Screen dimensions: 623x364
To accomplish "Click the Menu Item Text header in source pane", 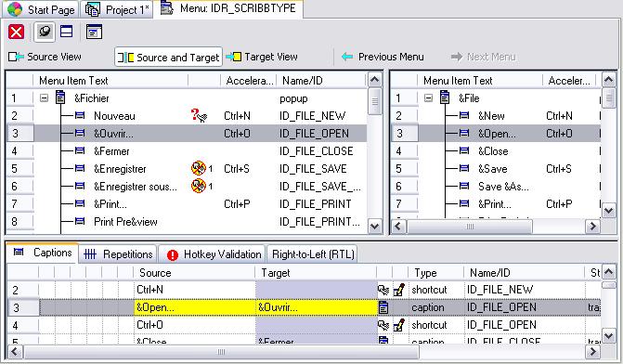I will [110, 81].
